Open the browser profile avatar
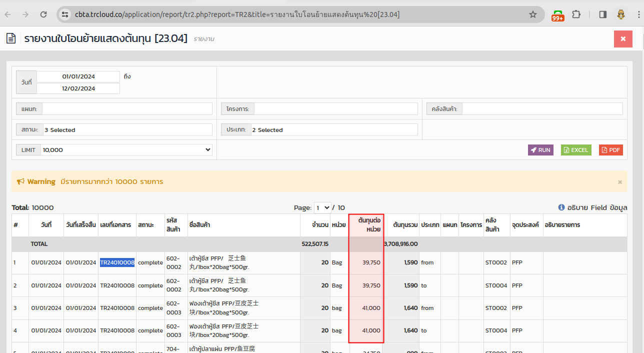Screen dimensions: 644x353 (x=621, y=14)
